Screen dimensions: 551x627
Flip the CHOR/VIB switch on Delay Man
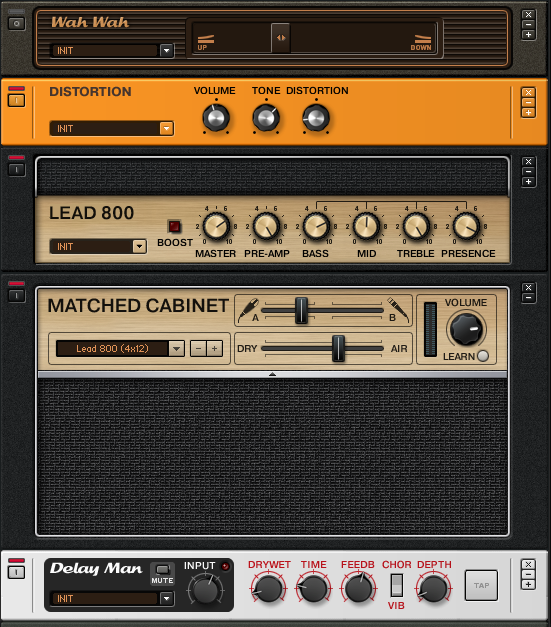[x=397, y=585]
